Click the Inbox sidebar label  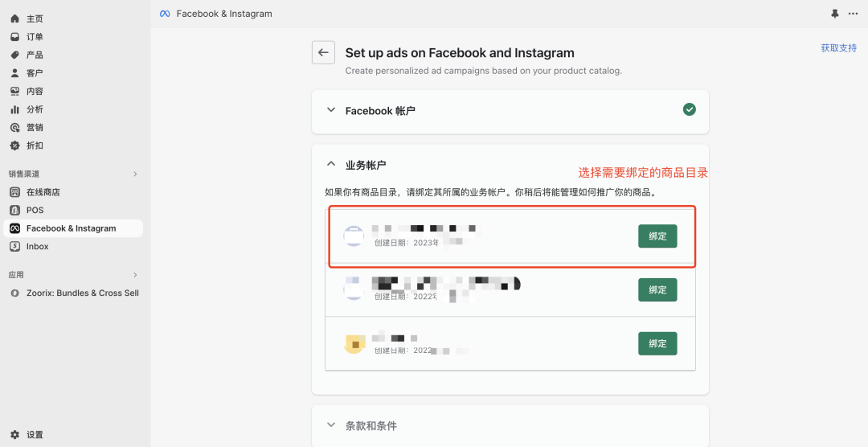[x=38, y=247]
